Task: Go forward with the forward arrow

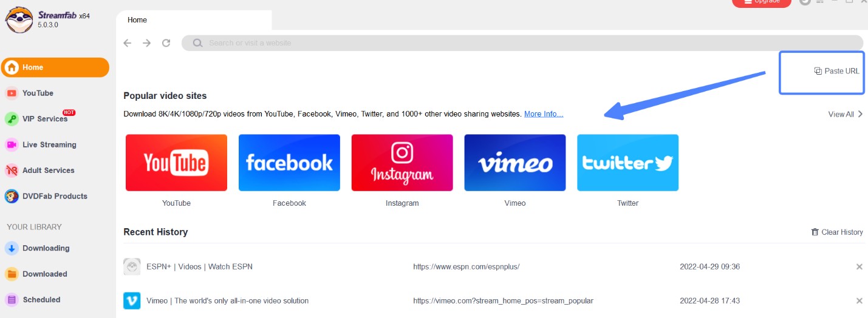Action: pyautogui.click(x=146, y=43)
